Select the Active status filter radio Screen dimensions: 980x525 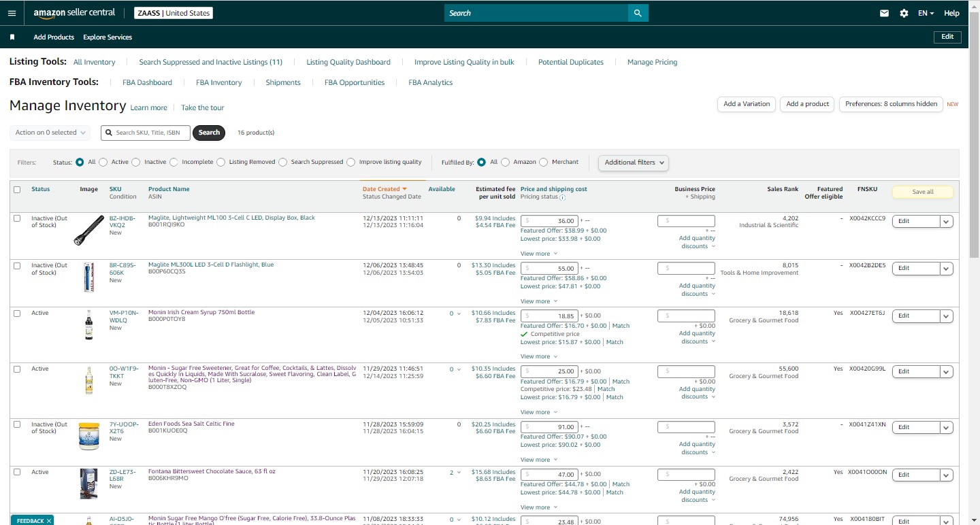103,163
